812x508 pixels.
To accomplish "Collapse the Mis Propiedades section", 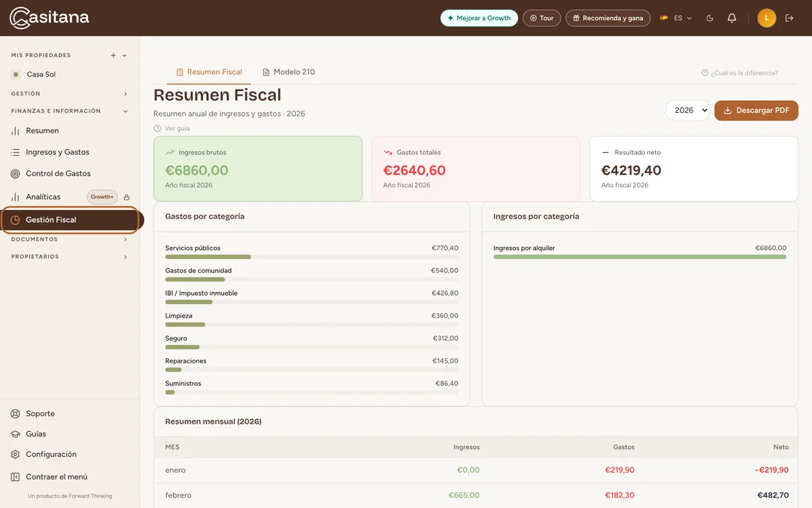I will tap(124, 56).
